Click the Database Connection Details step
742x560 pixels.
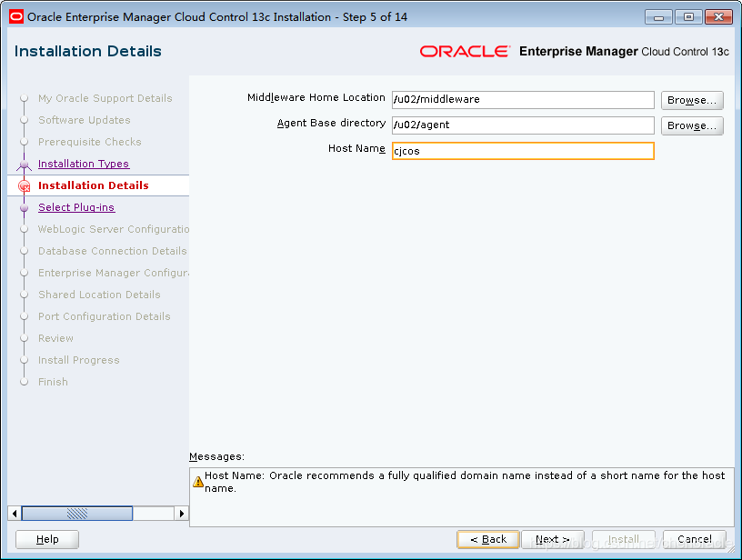coord(113,251)
